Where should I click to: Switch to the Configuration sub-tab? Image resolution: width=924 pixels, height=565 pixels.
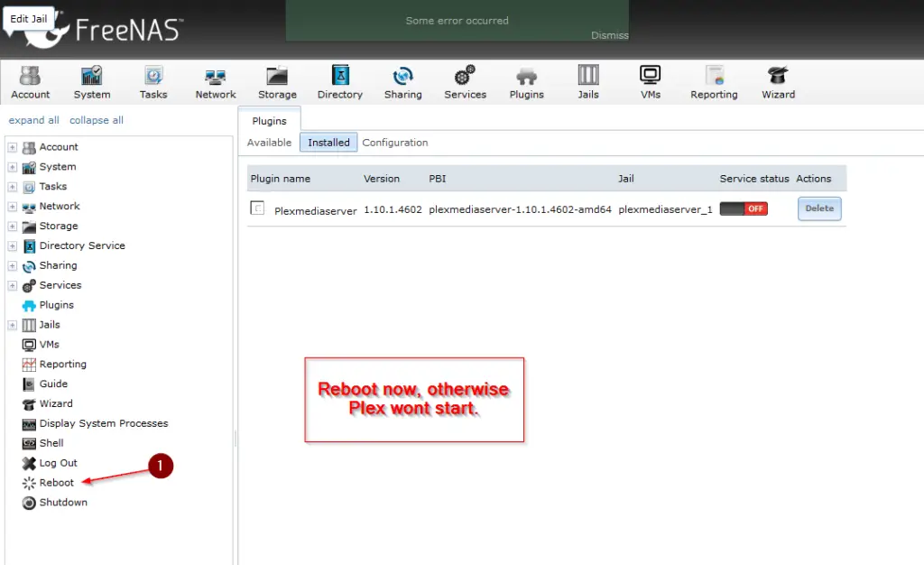tap(395, 143)
